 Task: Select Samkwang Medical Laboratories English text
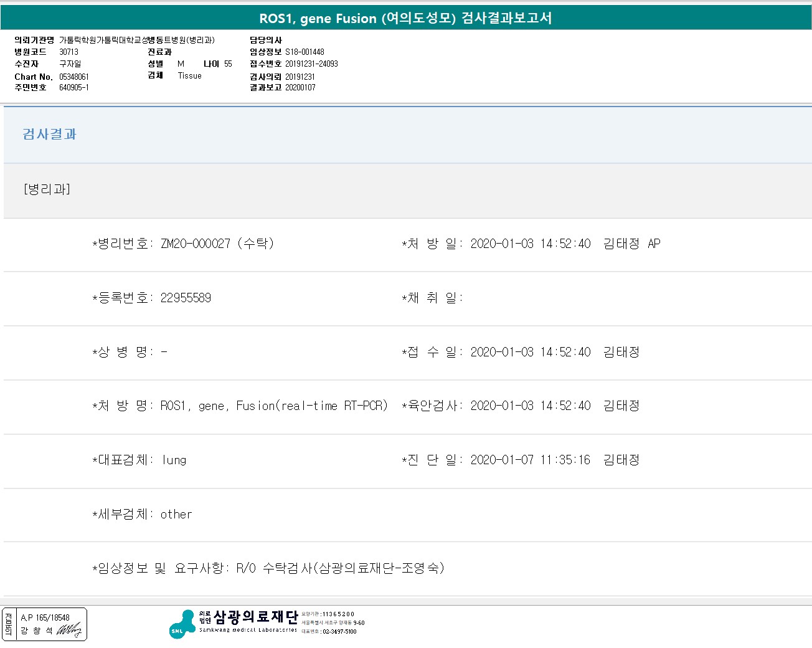tap(248, 630)
